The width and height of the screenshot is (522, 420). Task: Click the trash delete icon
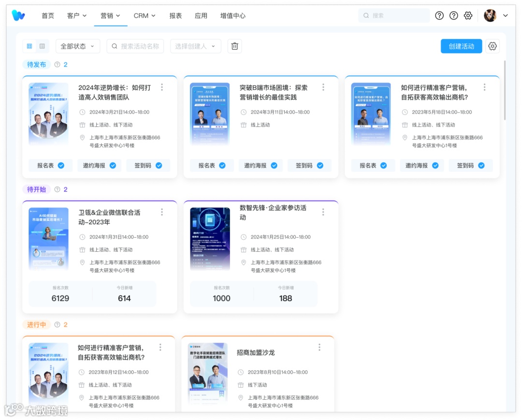[235, 46]
